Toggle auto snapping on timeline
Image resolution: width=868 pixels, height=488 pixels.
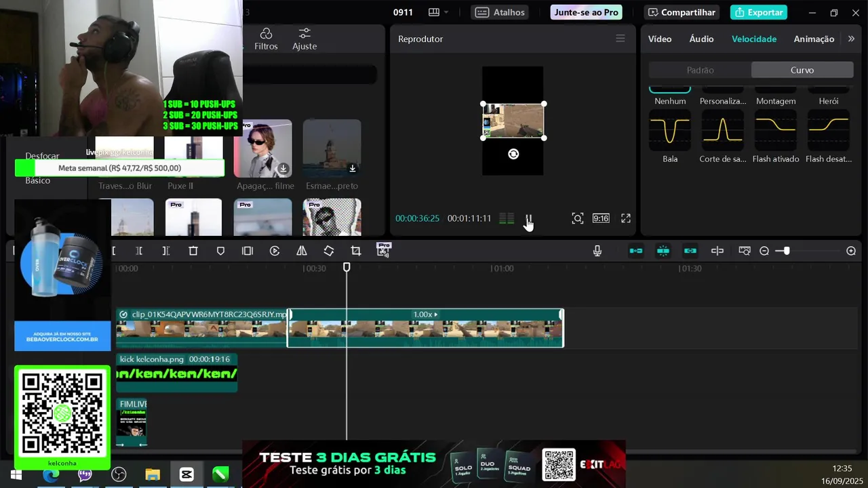[663, 251]
